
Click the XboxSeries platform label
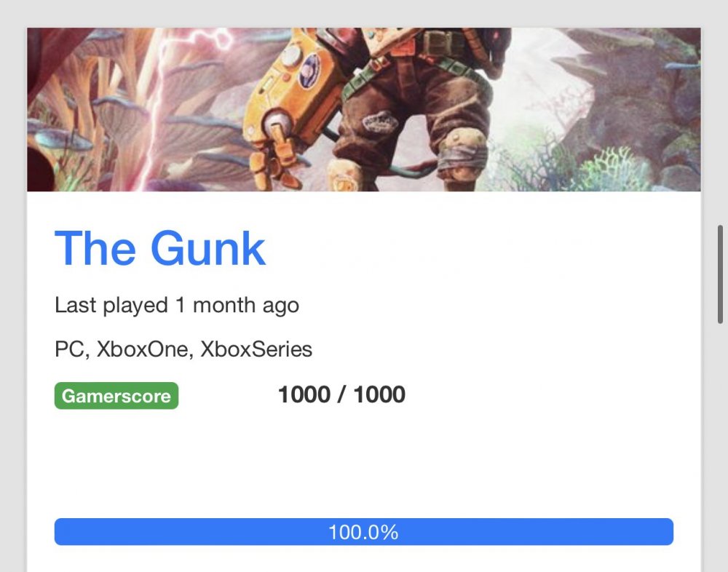coord(256,349)
